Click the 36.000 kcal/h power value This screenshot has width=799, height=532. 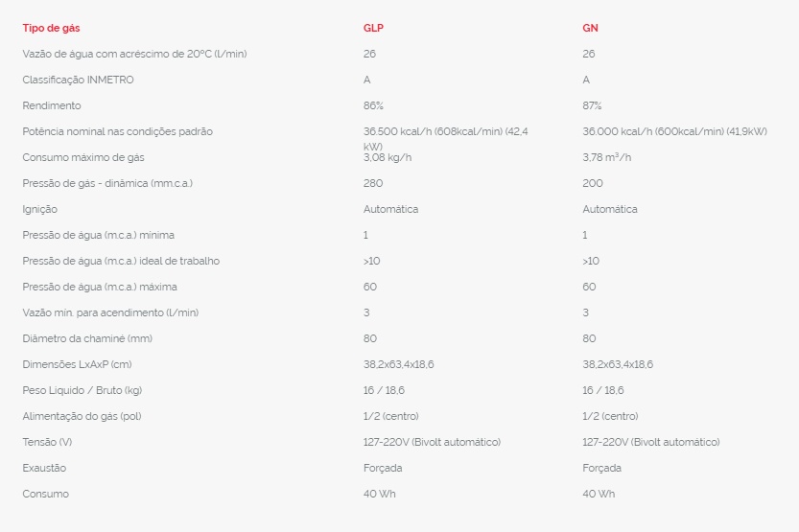point(674,131)
